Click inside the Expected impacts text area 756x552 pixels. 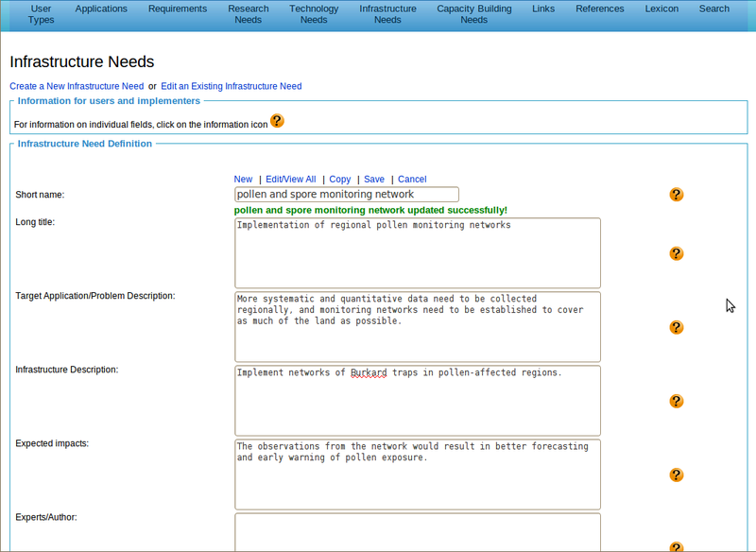(x=417, y=474)
